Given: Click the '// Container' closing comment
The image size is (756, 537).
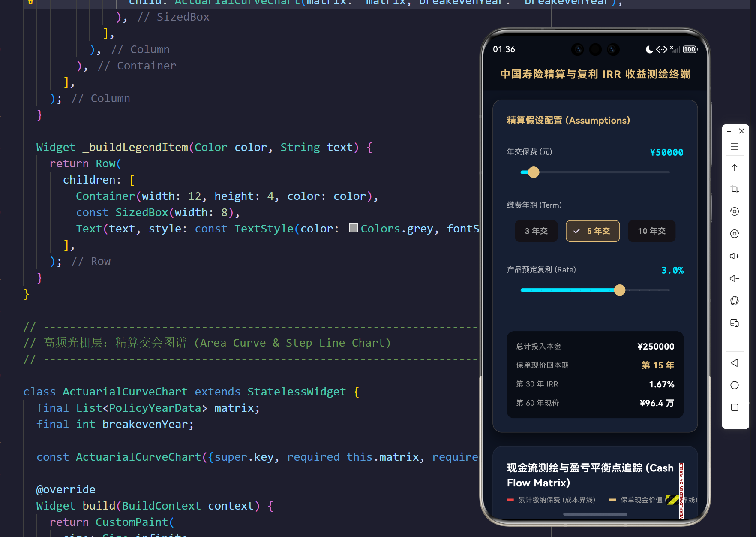Looking at the screenshot, I should tap(137, 66).
